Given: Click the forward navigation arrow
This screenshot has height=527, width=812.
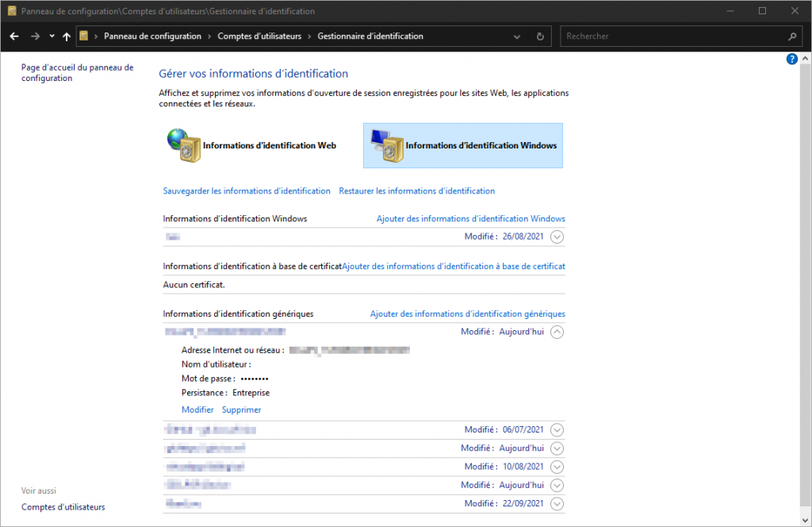Looking at the screenshot, I should pyautogui.click(x=35, y=37).
